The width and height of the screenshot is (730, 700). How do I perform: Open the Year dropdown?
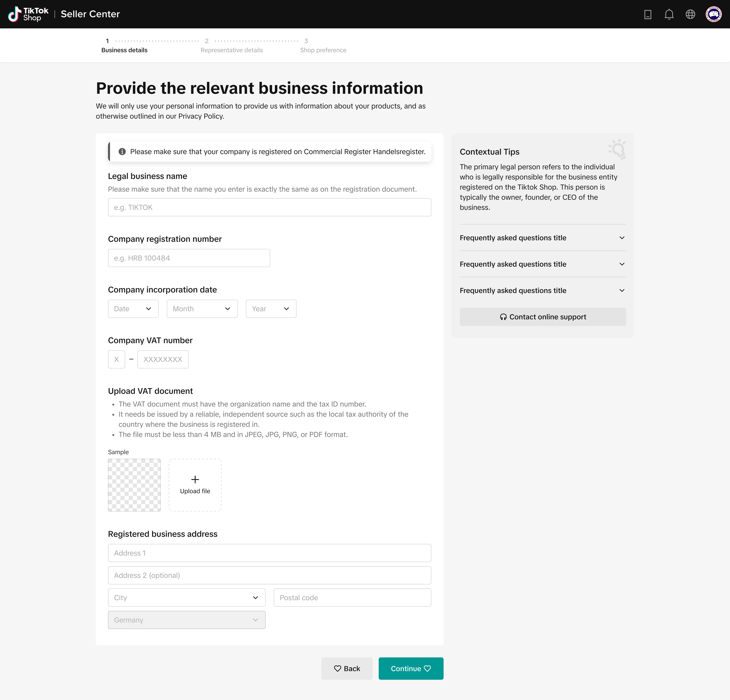(x=271, y=309)
